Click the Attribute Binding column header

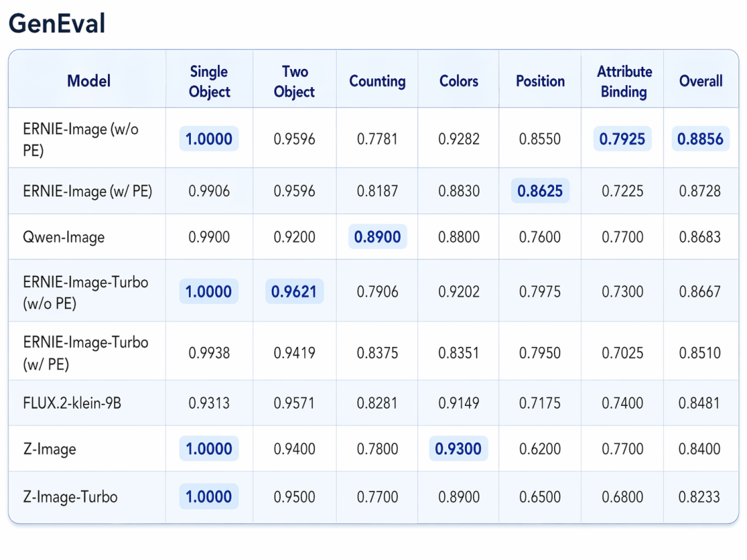(x=624, y=82)
